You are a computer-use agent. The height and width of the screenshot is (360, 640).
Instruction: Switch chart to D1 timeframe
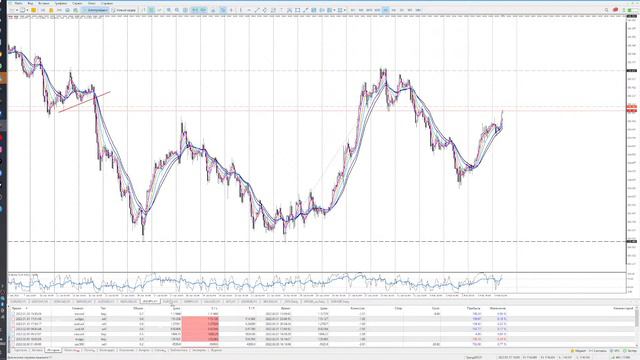[402, 10]
